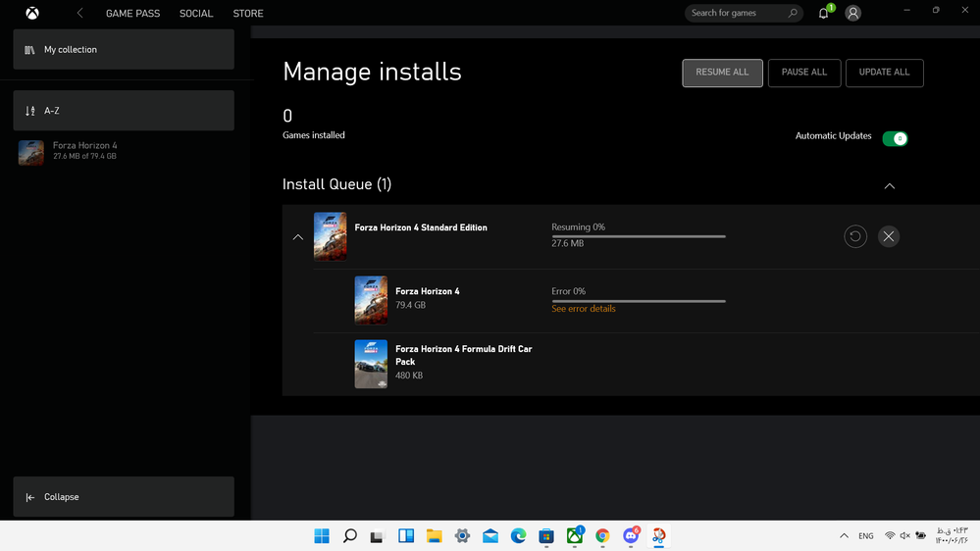Image resolution: width=980 pixels, height=551 pixels.
Task: Open File Explorer from the taskbar
Action: coord(435,536)
